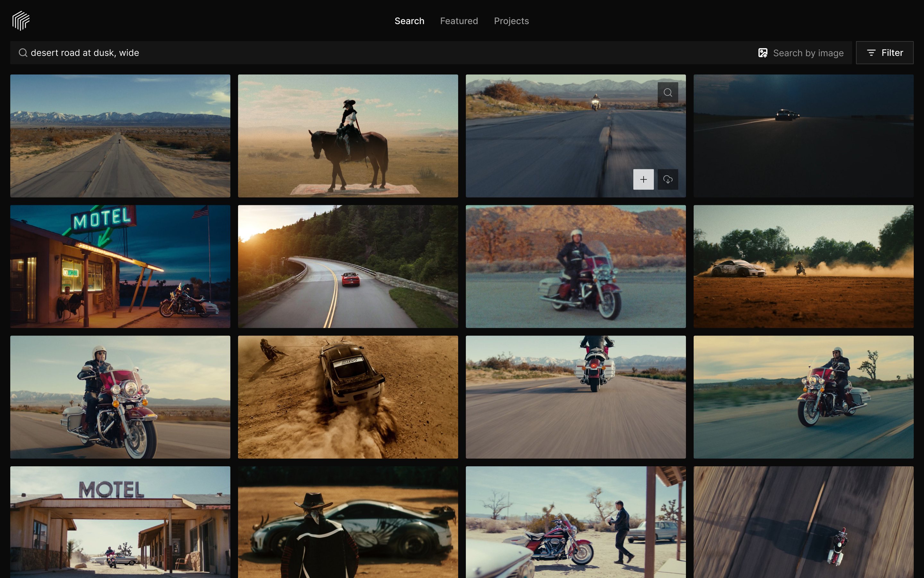The image size is (924, 578).
Task: Click the Search by image icon
Action: 763,53
